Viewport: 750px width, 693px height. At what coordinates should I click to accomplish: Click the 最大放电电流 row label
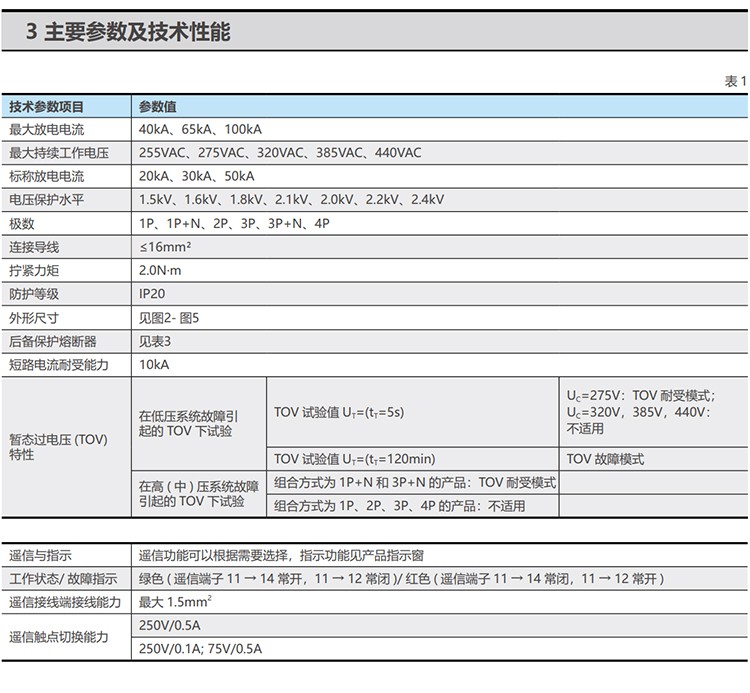pos(46,130)
